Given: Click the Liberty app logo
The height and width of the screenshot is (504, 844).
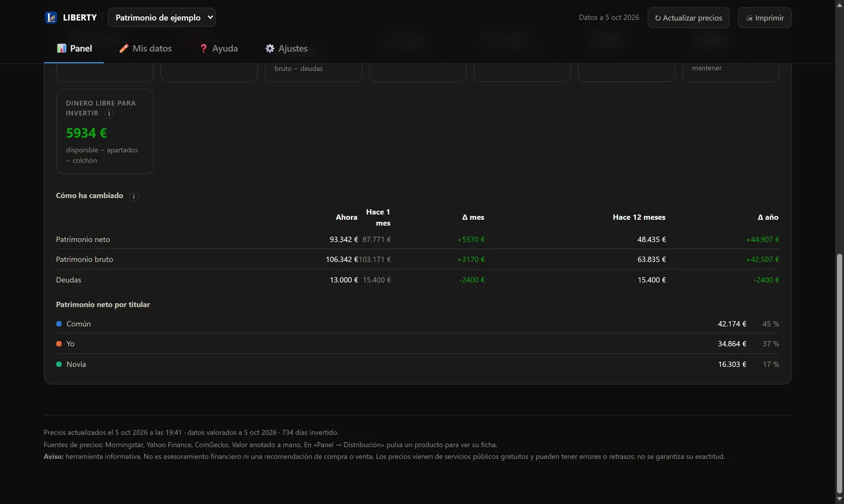Looking at the screenshot, I should coord(51,17).
